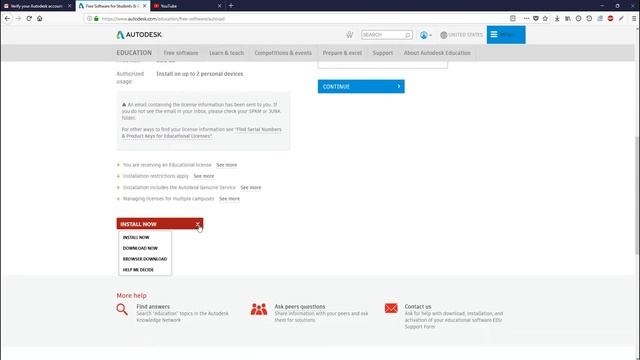Click the blue CONTINUE button
Image resolution: width=640 pixels, height=360 pixels.
pyautogui.click(x=361, y=87)
